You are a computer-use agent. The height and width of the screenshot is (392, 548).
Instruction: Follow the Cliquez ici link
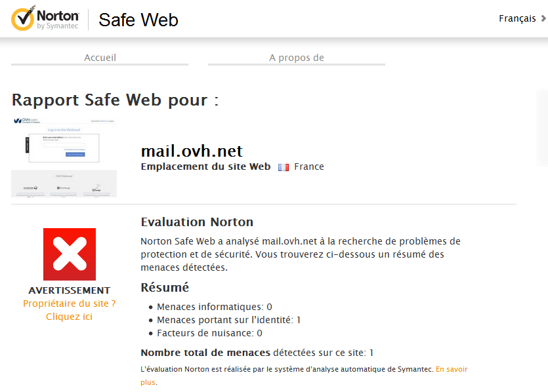(x=70, y=317)
